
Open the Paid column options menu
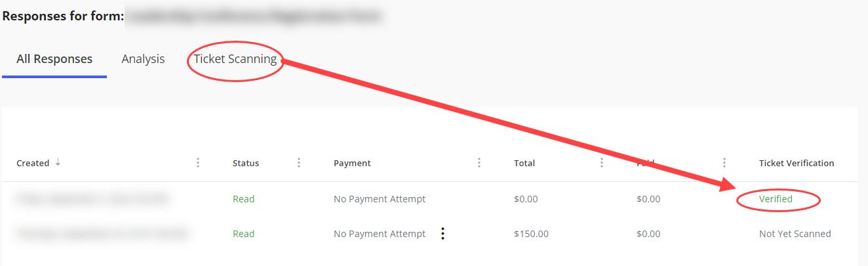(724, 163)
